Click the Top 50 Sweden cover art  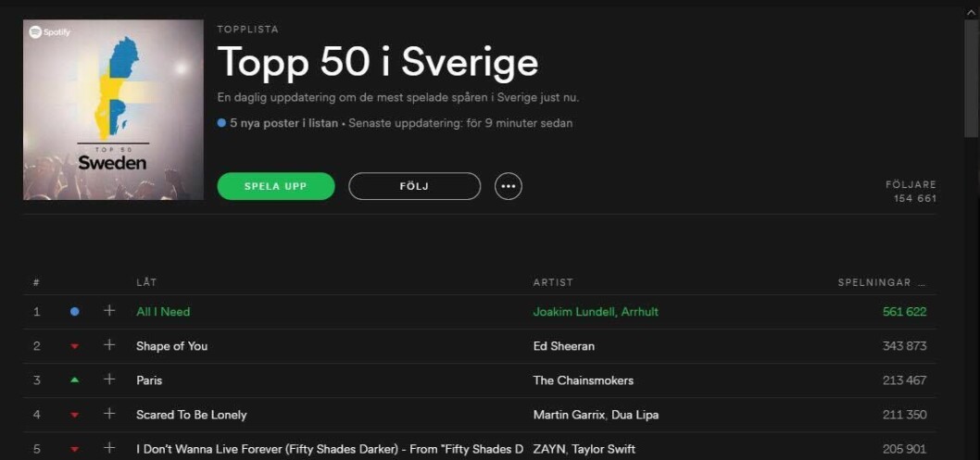pyautogui.click(x=113, y=110)
